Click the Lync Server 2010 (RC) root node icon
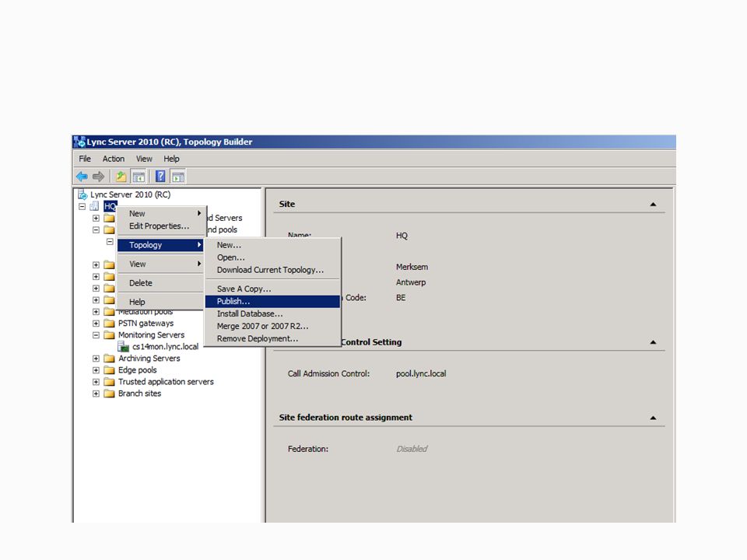The width and height of the screenshot is (747, 560). tap(82, 194)
